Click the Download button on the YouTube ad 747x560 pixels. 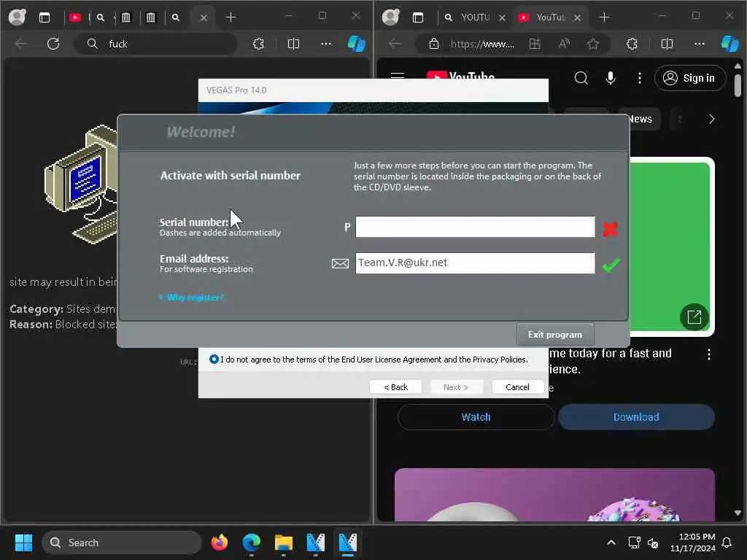(x=636, y=417)
